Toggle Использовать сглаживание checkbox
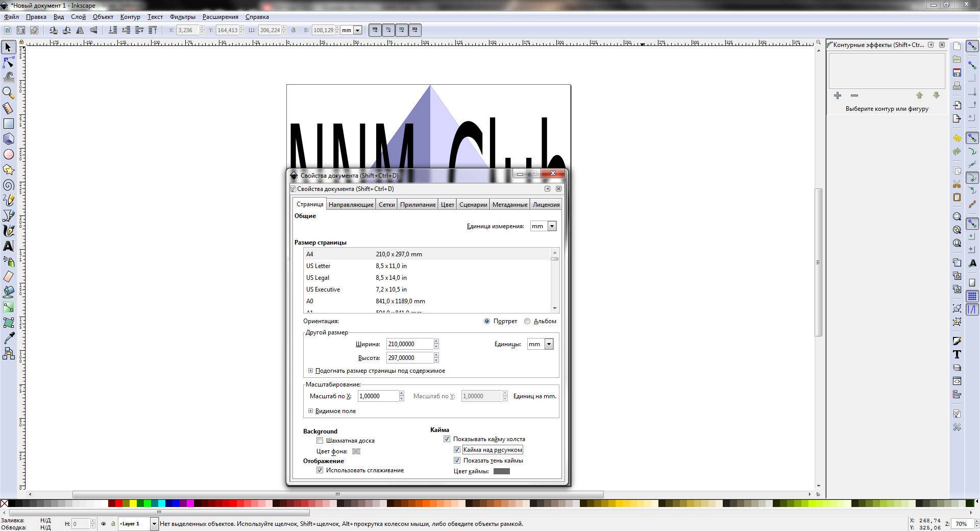 (320, 470)
